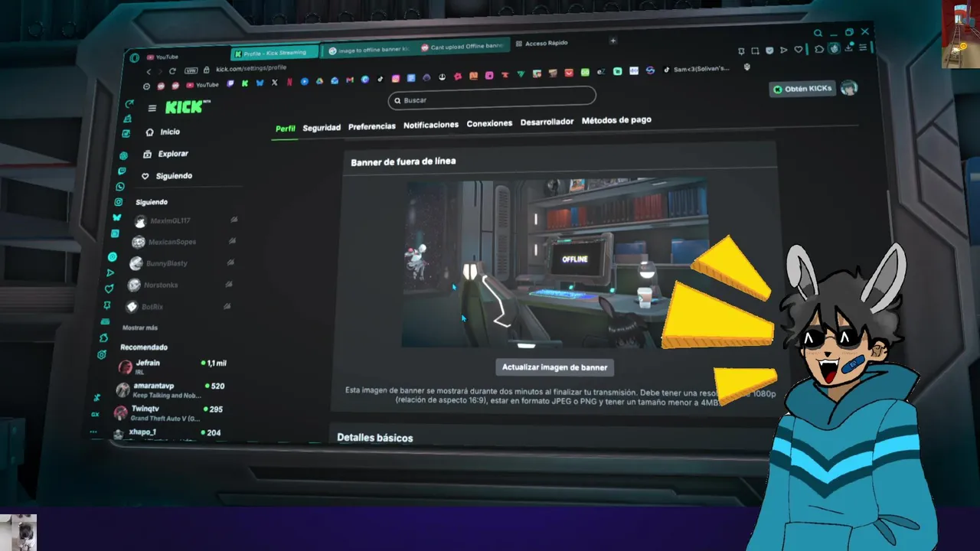Open Twitch from the Opera sidebar

tap(122, 171)
